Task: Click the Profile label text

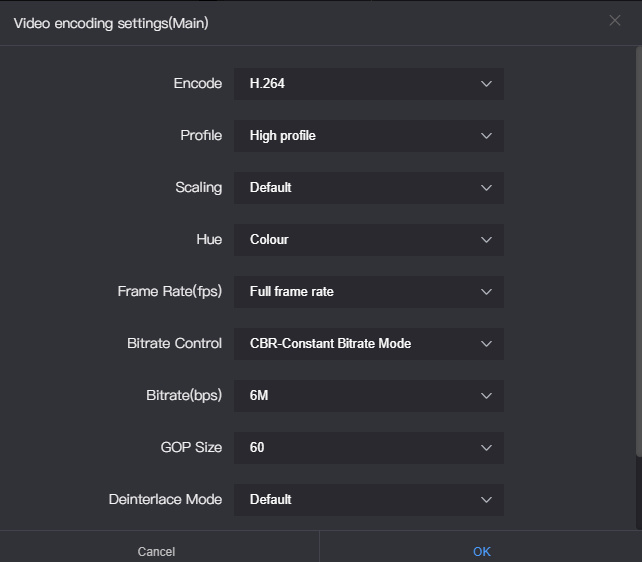Action: [201, 135]
